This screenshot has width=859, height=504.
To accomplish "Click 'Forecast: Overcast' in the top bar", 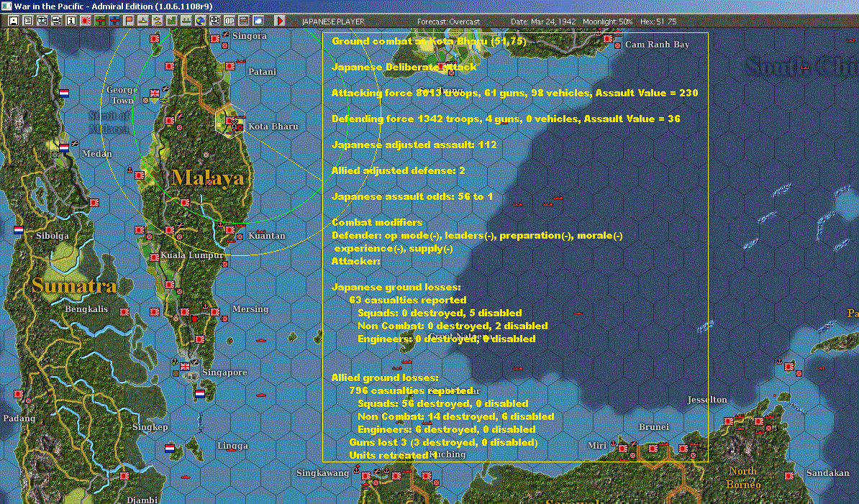I will (449, 22).
